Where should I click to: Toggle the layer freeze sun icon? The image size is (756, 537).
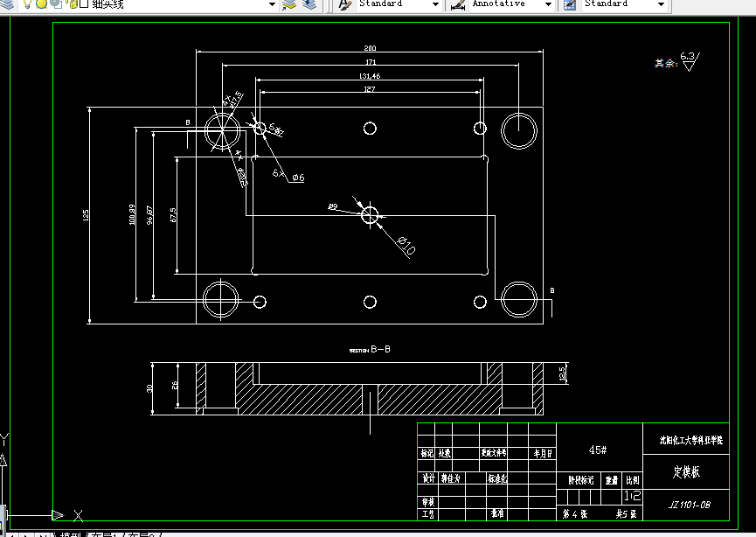(x=41, y=3)
